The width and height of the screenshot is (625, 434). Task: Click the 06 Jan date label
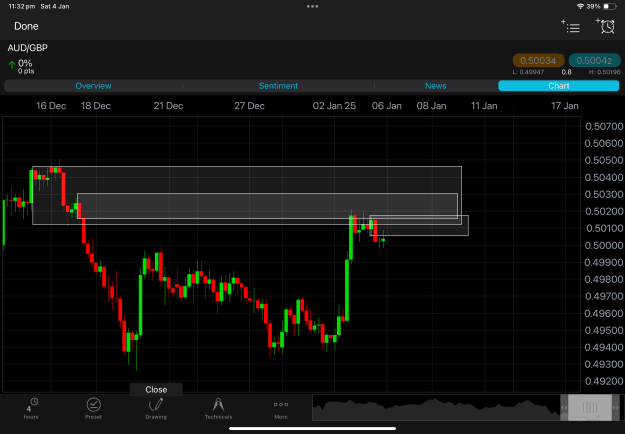387,106
